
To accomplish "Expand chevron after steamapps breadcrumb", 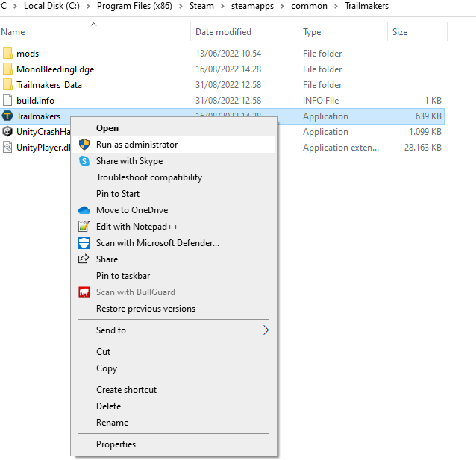I will (x=282, y=6).
